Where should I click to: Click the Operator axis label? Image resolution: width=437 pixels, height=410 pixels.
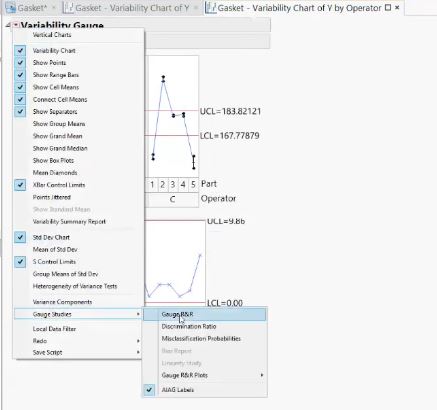point(218,199)
